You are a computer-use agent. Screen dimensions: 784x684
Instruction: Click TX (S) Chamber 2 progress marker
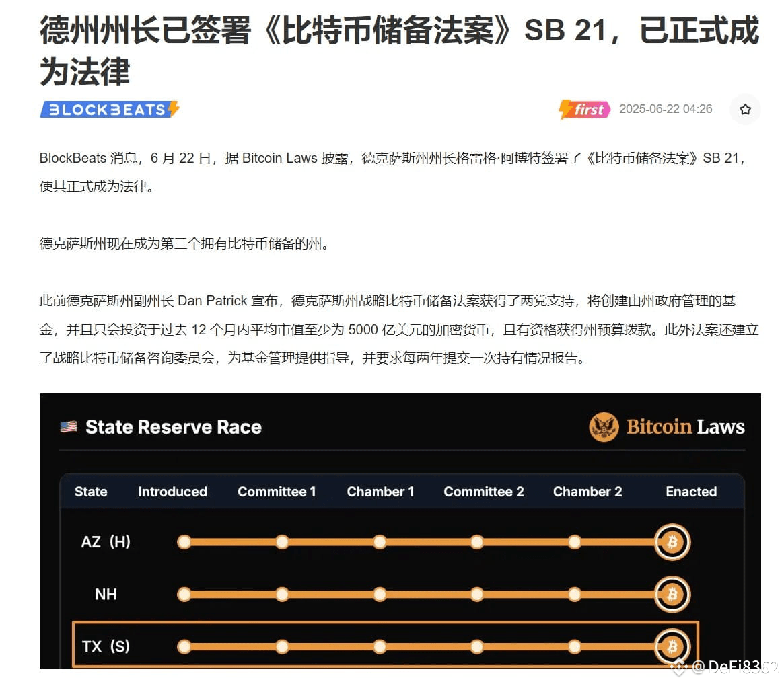click(x=575, y=646)
